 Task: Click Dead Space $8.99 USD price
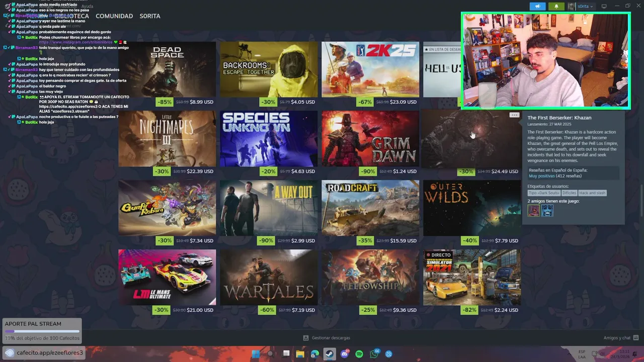[x=201, y=102]
